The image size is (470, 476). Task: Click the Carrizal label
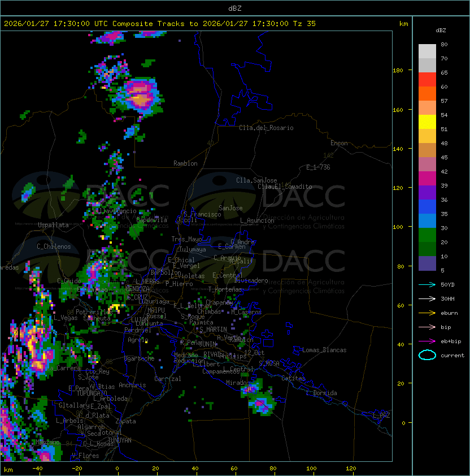[x=167, y=379]
